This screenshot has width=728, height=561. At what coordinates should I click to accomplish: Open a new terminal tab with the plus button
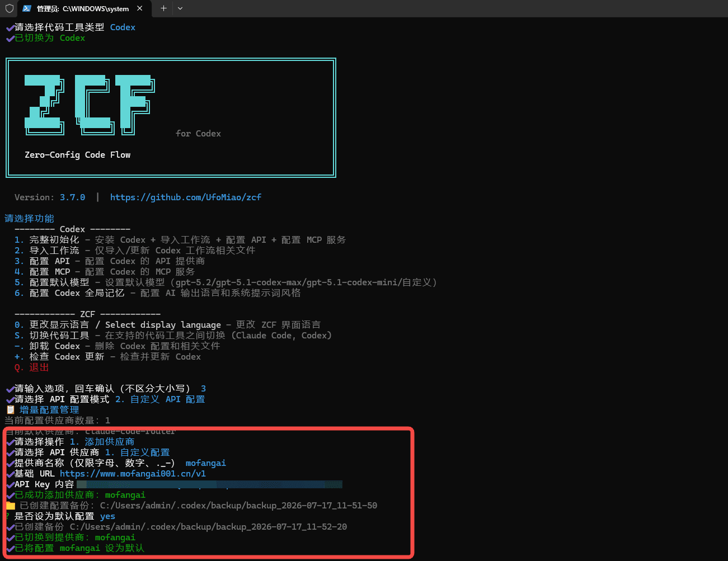tap(163, 8)
